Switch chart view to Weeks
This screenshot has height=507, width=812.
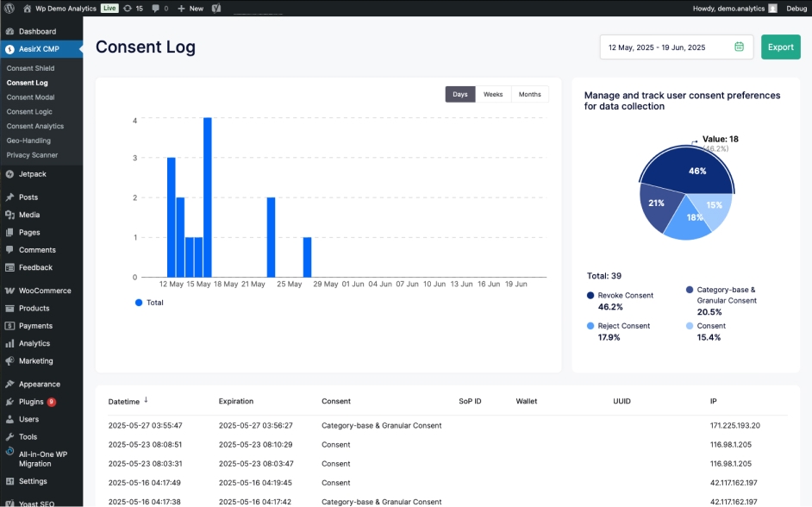point(493,94)
